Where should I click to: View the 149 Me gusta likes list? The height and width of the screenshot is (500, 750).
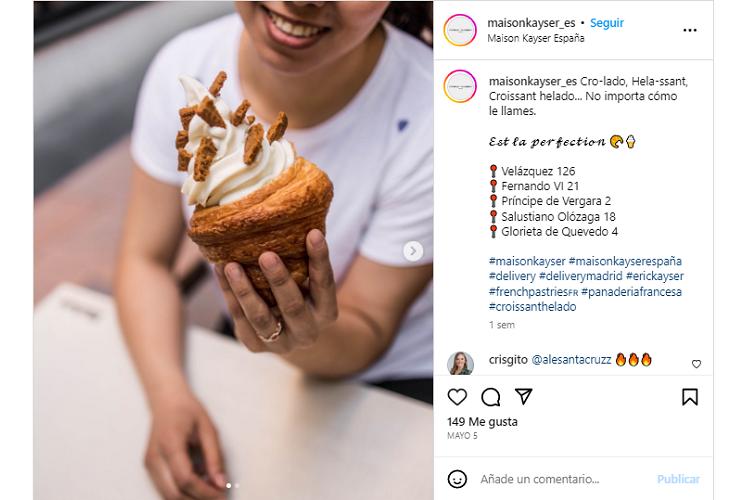click(x=482, y=422)
